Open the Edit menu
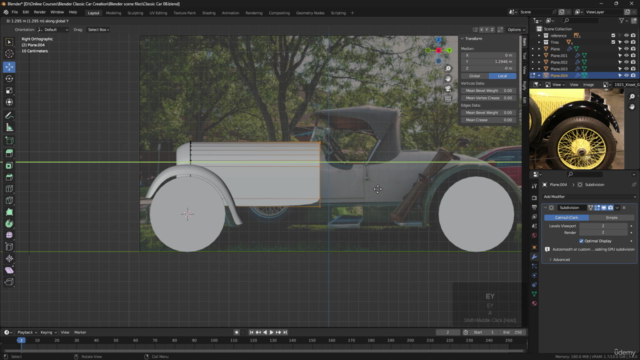The height and width of the screenshot is (360, 640). pos(26,12)
